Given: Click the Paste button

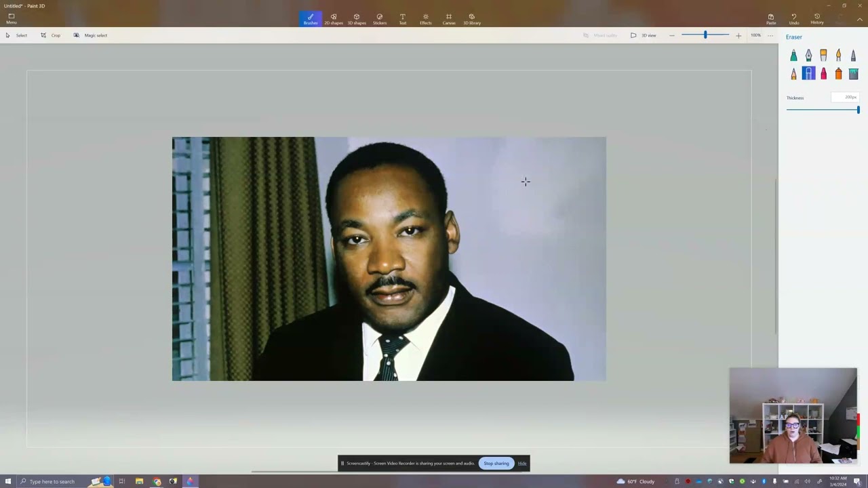Looking at the screenshot, I should point(771,19).
